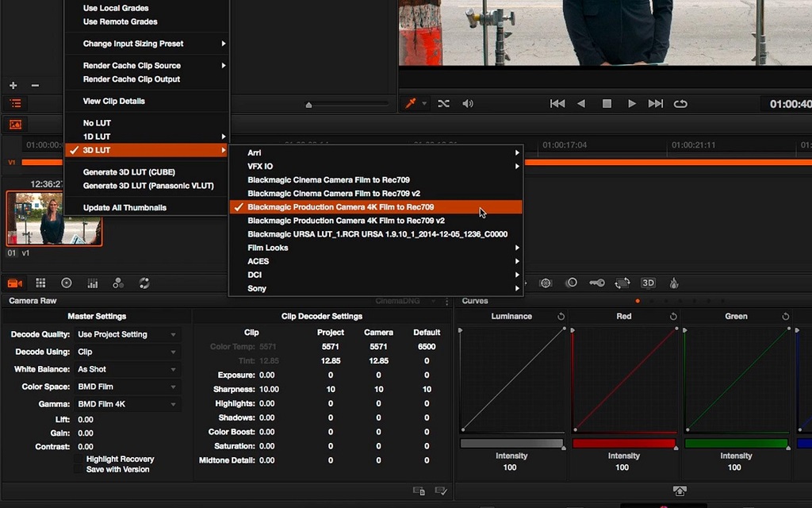812x508 pixels.
Task: Expand Change Input Sizing Preset submenu
Action: tap(147, 44)
